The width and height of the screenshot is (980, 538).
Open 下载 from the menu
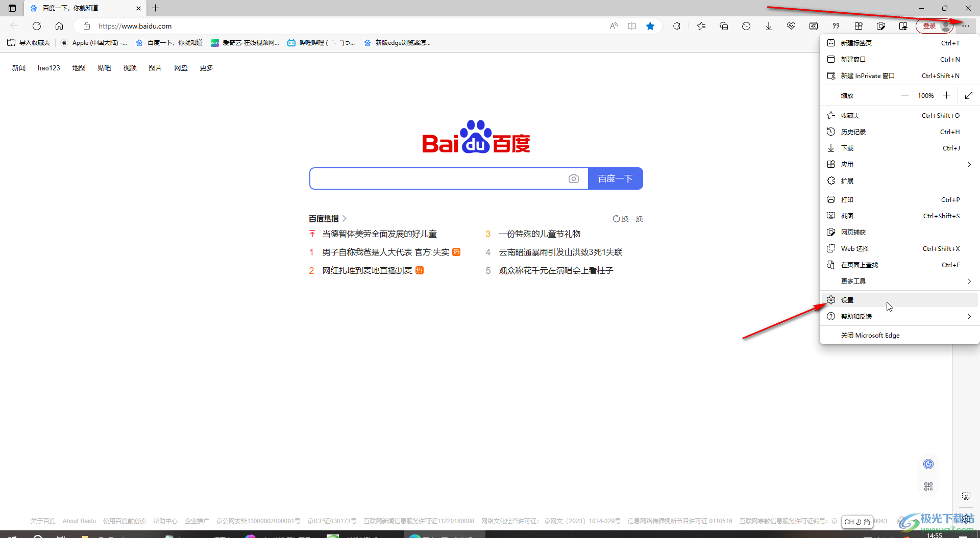[899, 148]
